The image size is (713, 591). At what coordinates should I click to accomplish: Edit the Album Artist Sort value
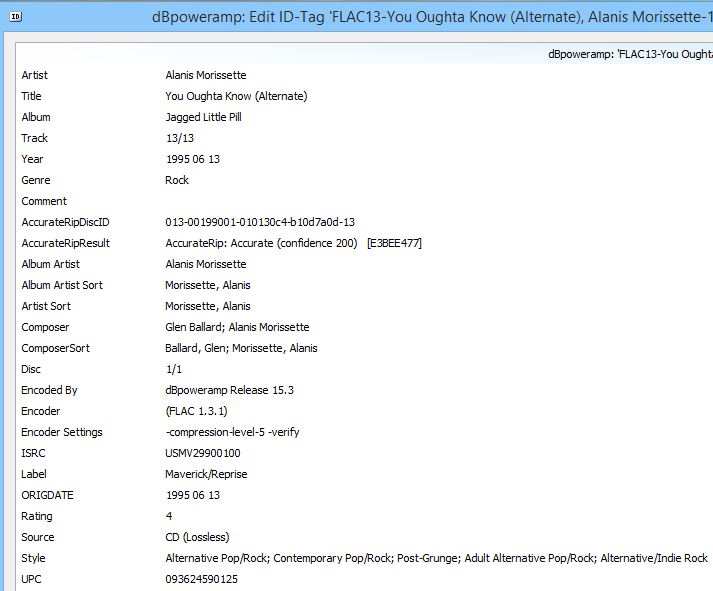(207, 285)
